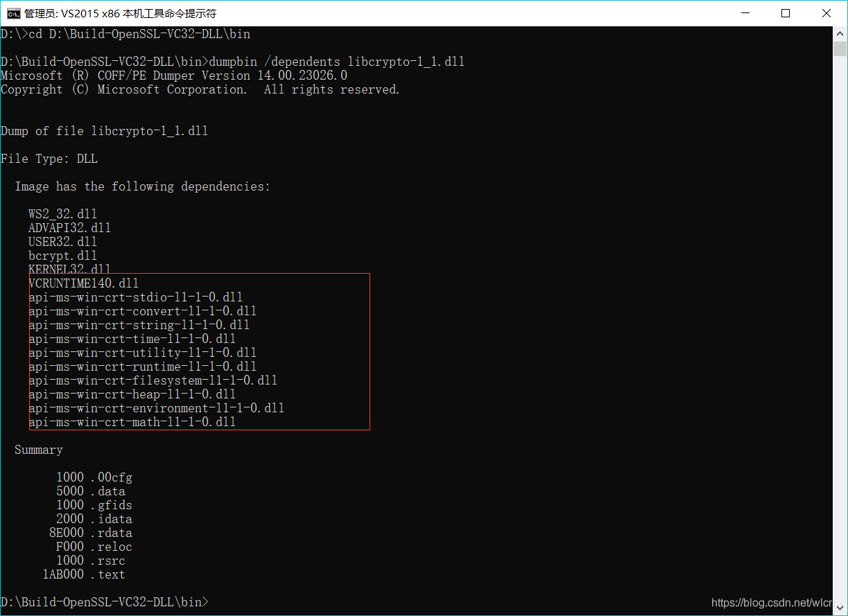848x616 pixels.
Task: Click the Summary heading
Action: click(39, 450)
